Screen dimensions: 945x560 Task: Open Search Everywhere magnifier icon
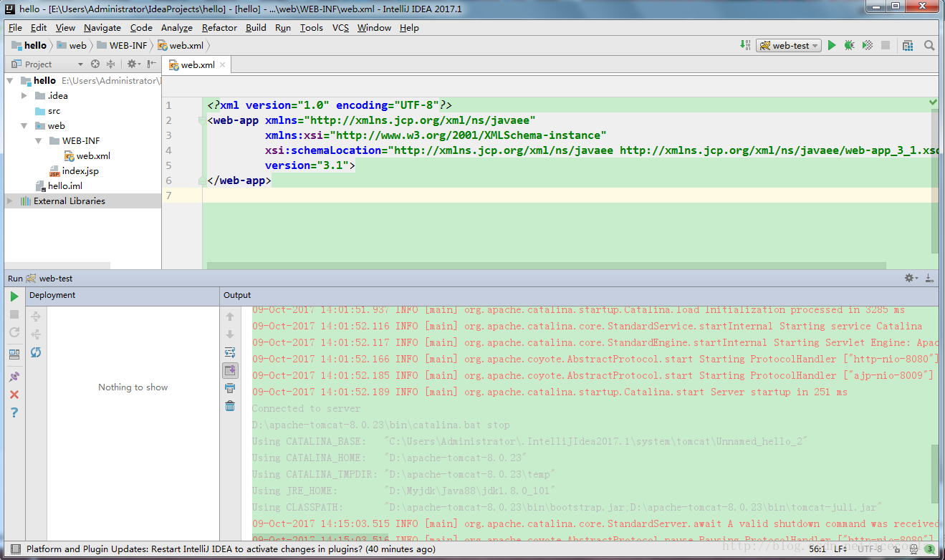pos(929,45)
